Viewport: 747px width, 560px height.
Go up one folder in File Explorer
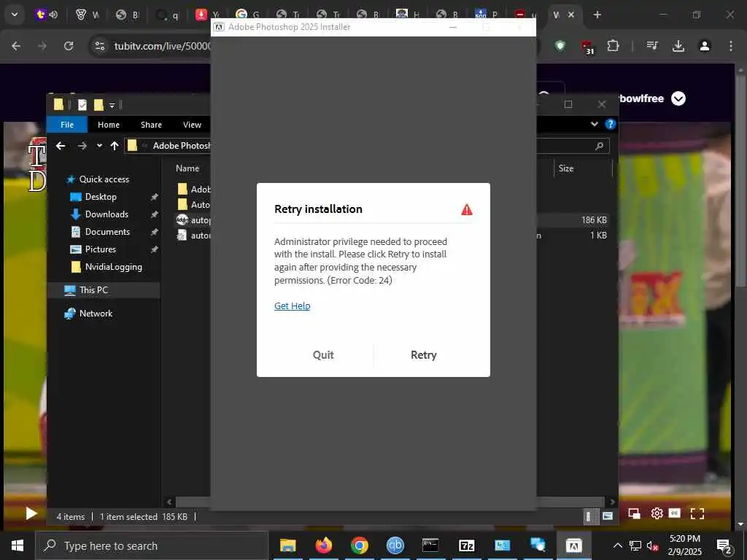pos(115,146)
